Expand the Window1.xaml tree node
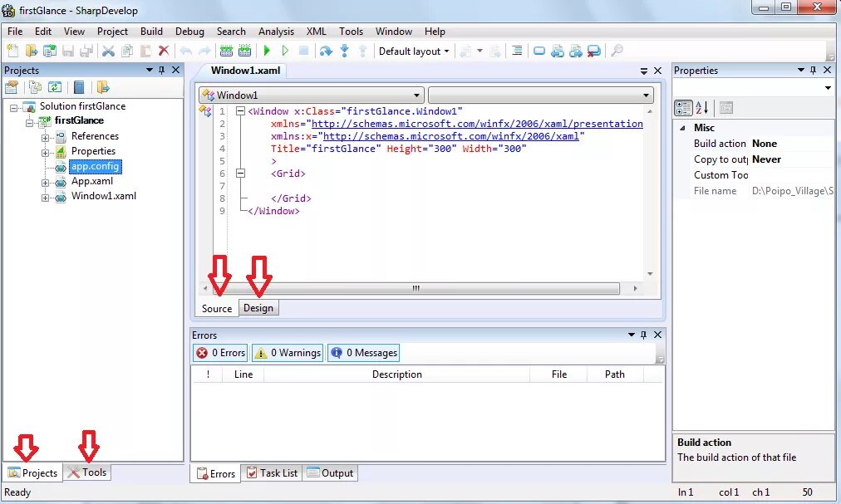The width and height of the screenshot is (841, 504). [x=45, y=198]
